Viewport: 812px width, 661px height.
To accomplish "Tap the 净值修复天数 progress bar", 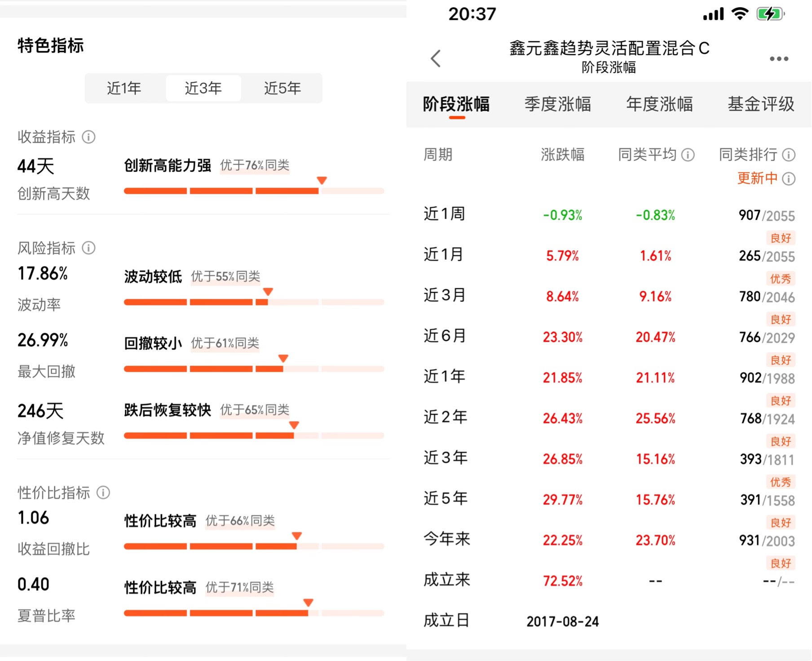I will tap(254, 436).
